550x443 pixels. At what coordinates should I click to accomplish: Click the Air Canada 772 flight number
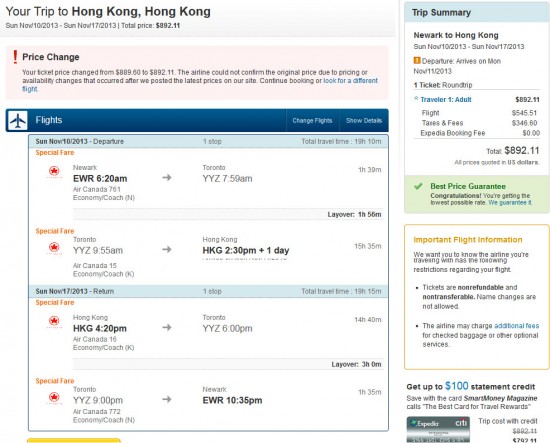[x=97, y=411]
